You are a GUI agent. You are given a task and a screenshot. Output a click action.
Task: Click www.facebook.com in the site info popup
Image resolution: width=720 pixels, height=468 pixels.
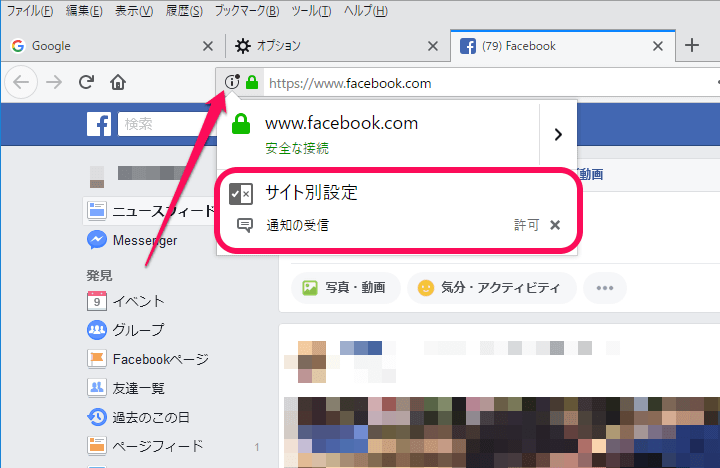click(x=342, y=123)
